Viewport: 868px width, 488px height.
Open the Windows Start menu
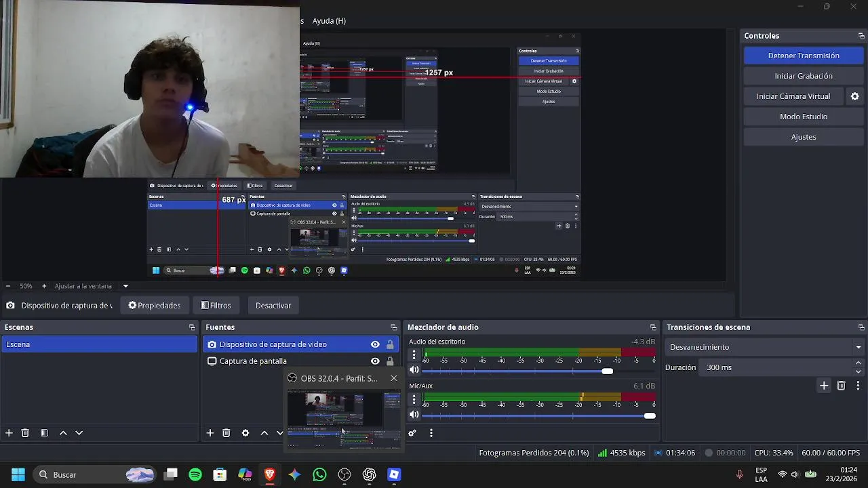(x=18, y=474)
